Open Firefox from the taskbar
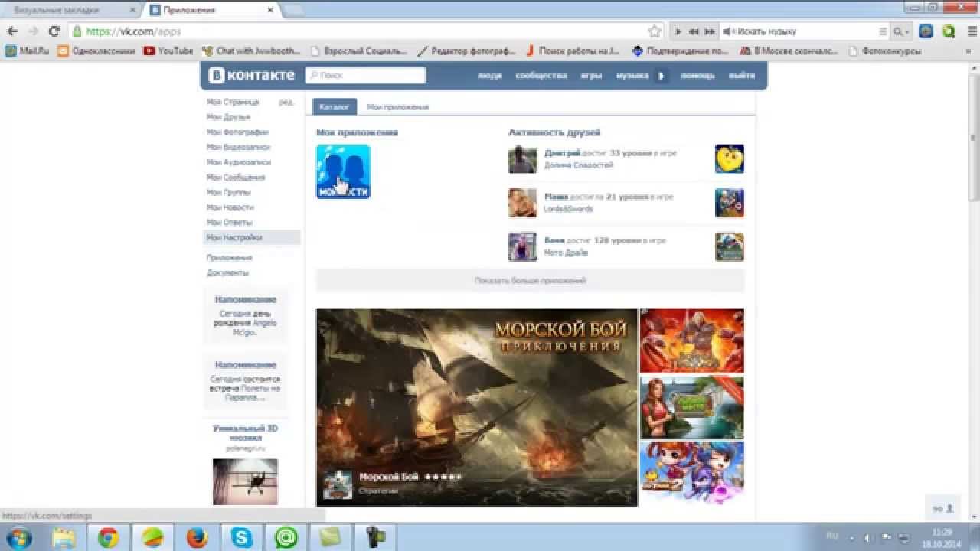This screenshot has height=551, width=980. (x=197, y=537)
